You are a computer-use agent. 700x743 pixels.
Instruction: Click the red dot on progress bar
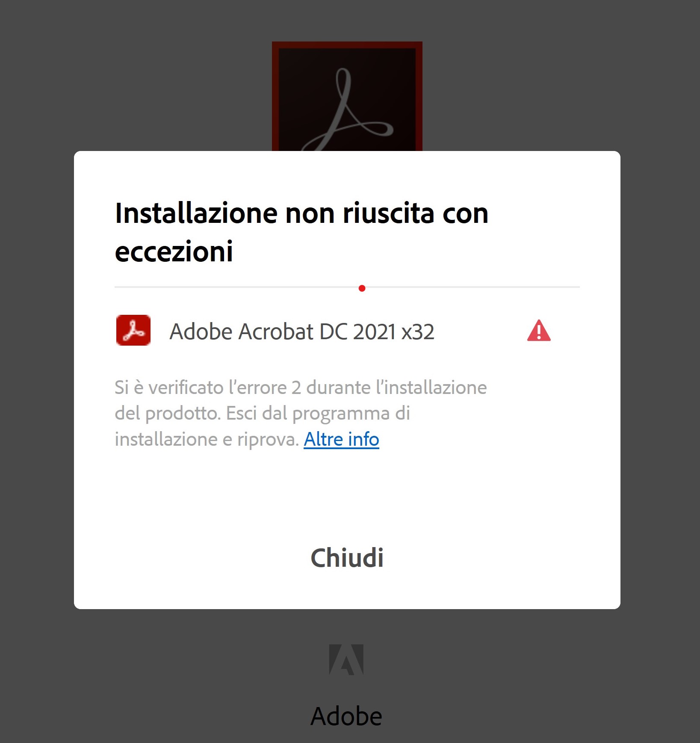(362, 288)
